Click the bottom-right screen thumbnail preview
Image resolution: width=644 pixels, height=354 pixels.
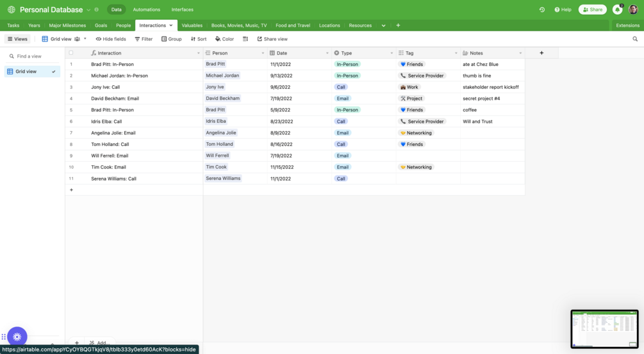604,329
